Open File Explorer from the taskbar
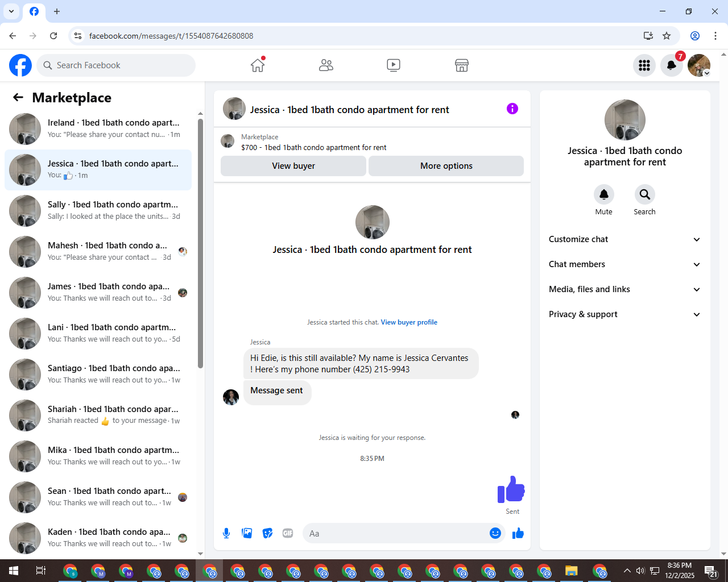This screenshot has height=582, width=728. [x=572, y=571]
